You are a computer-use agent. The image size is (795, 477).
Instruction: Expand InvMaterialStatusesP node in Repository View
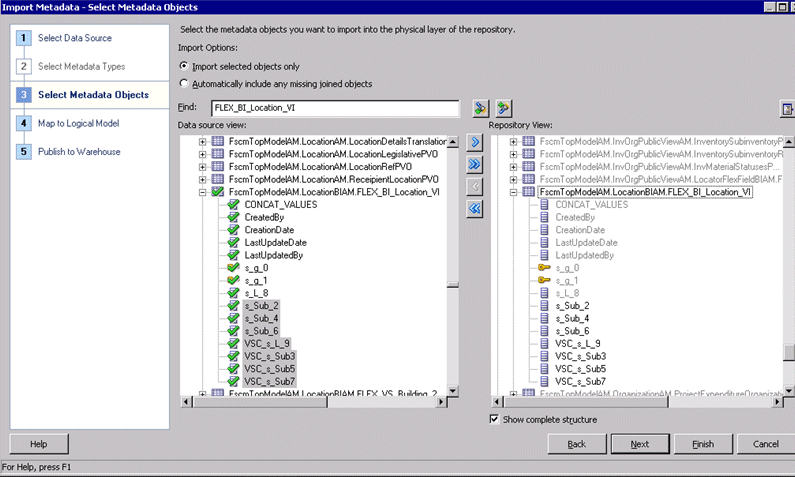(513, 167)
